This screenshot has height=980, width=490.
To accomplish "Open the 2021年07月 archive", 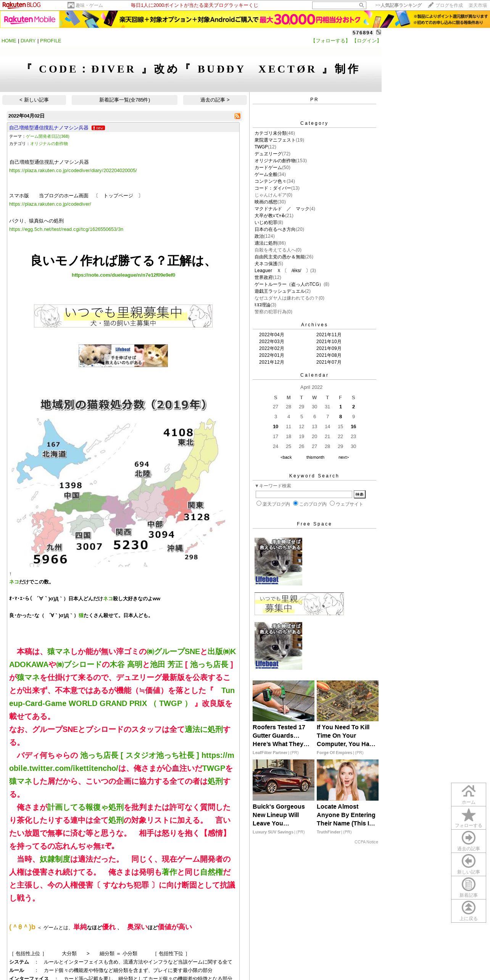I will (329, 362).
